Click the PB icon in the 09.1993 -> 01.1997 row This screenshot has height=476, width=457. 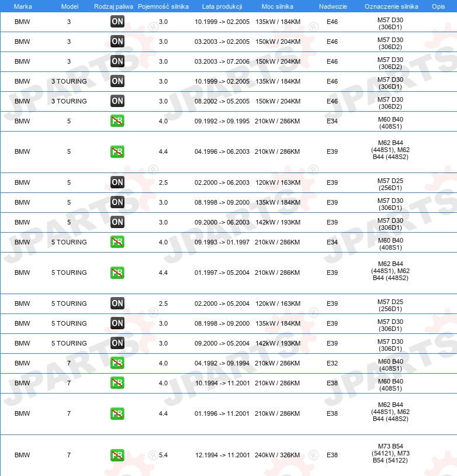pyautogui.click(x=117, y=242)
